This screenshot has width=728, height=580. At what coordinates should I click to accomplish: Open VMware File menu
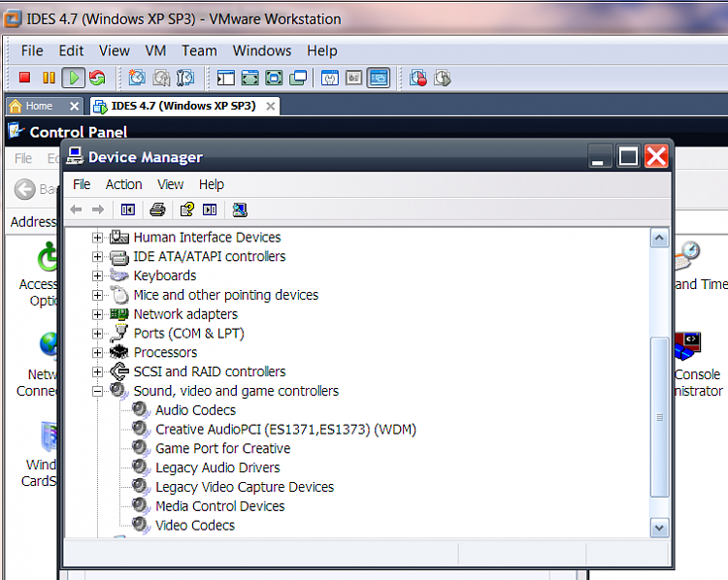click(x=32, y=50)
